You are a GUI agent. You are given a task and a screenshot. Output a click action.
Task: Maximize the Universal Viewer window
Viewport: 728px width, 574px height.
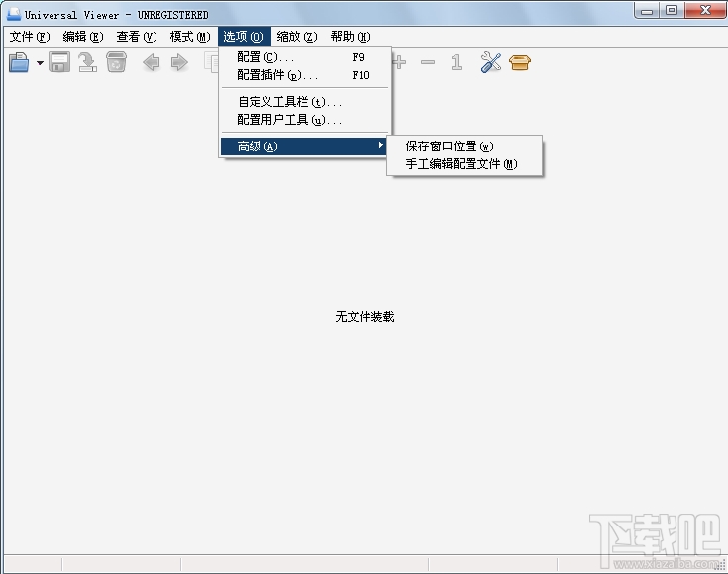click(x=672, y=10)
